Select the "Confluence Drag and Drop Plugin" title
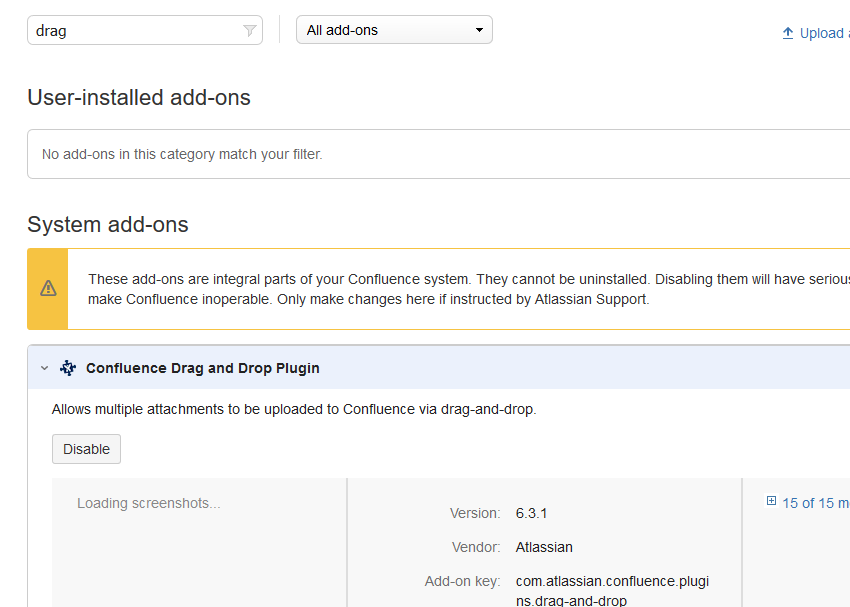The width and height of the screenshot is (850, 607). point(203,368)
